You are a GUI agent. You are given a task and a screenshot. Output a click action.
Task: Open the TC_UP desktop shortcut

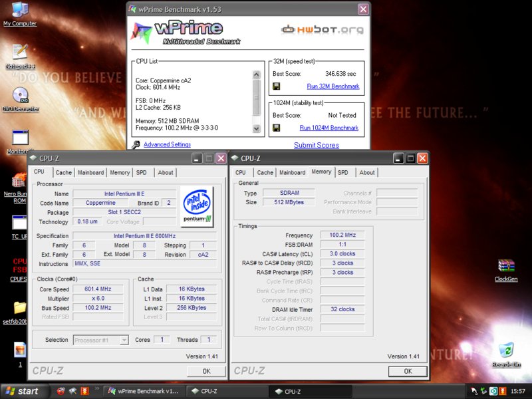19,227
